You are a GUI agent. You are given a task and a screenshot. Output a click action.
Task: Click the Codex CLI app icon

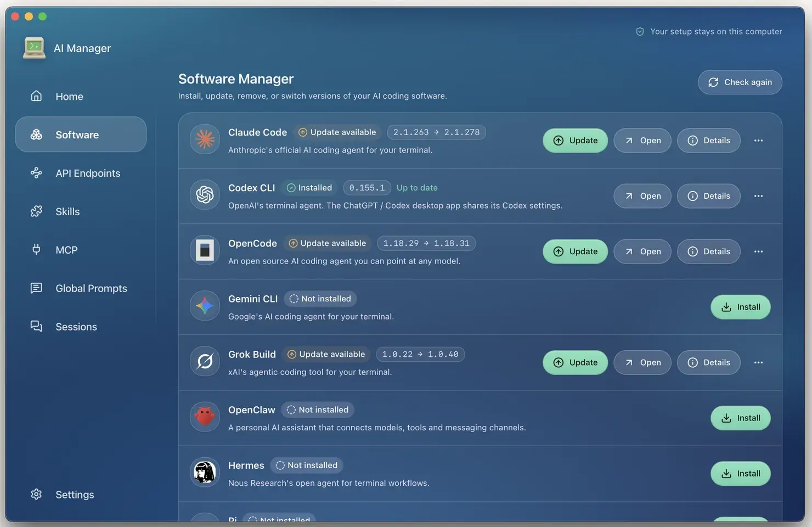[x=205, y=195]
